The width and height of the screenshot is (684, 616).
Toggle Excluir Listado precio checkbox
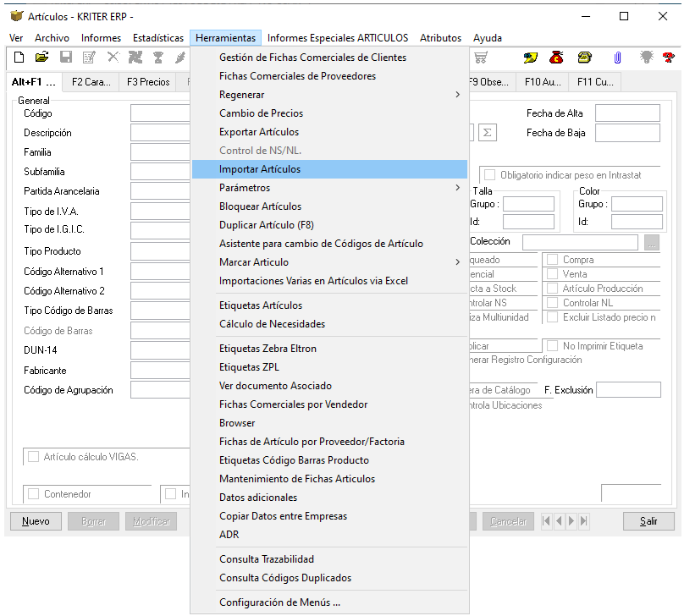click(552, 317)
